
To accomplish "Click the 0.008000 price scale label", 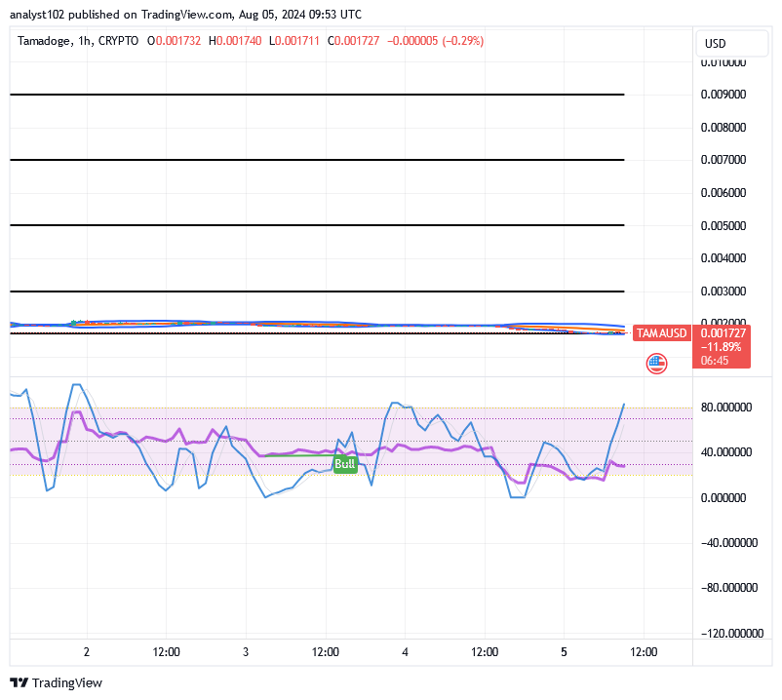I will point(725,128).
